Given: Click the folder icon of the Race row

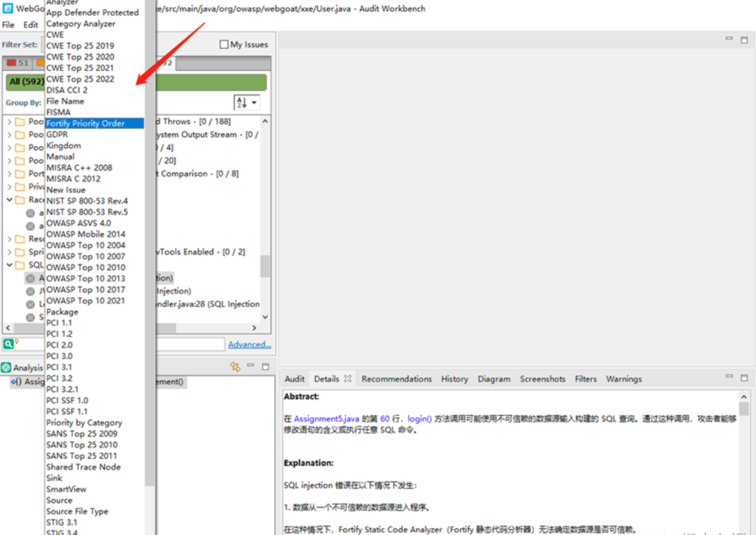Looking at the screenshot, I should click(20, 200).
